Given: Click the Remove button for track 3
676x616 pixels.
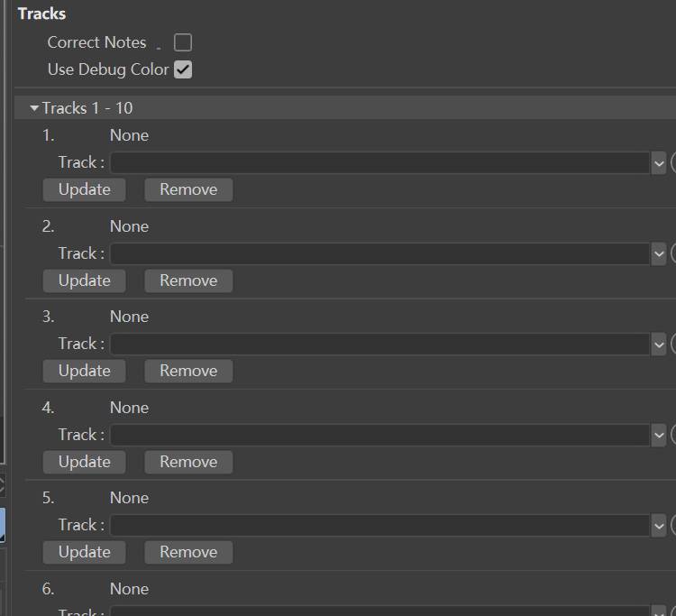Looking at the screenshot, I should 188,371.
